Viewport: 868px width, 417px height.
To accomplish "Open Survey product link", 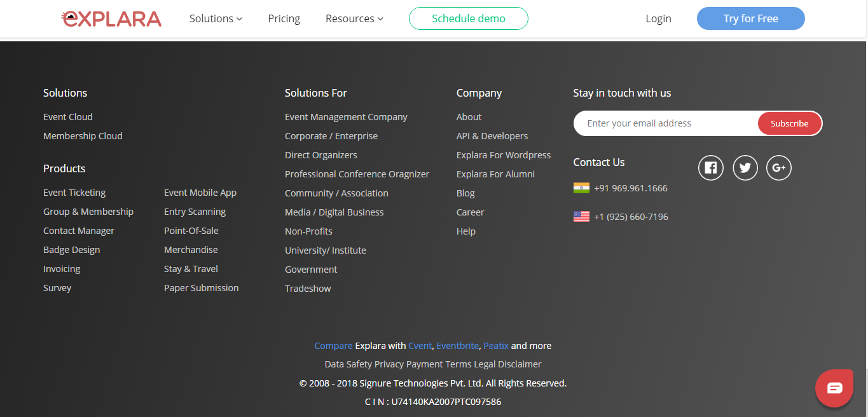I will pyautogui.click(x=57, y=288).
